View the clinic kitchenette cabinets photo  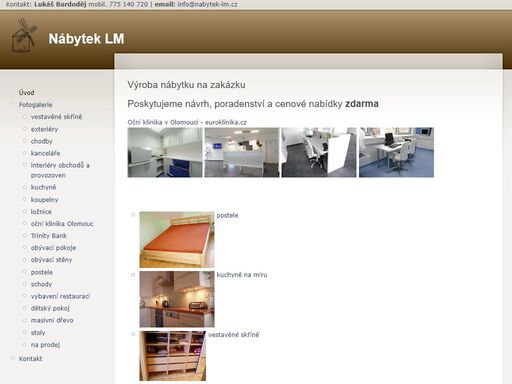pos(165,152)
